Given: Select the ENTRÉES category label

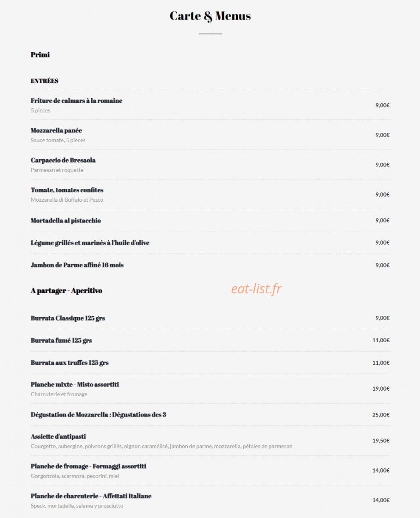Looking at the screenshot, I should (x=45, y=81).
